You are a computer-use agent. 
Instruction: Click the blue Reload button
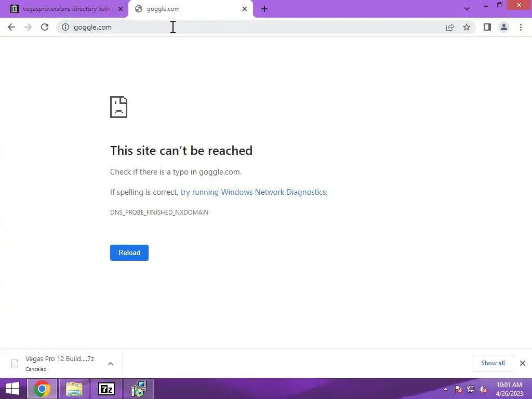tap(129, 253)
